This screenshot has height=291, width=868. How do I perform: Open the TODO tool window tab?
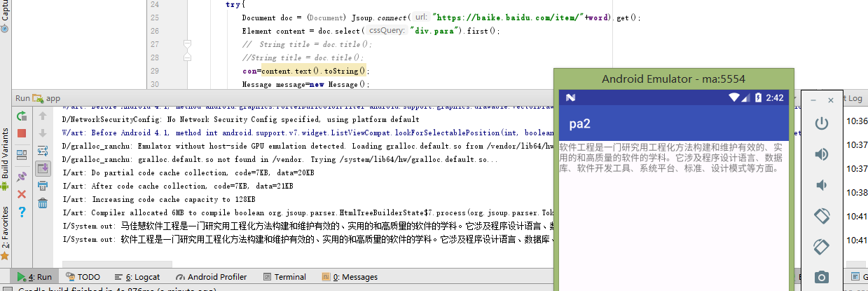point(83,277)
